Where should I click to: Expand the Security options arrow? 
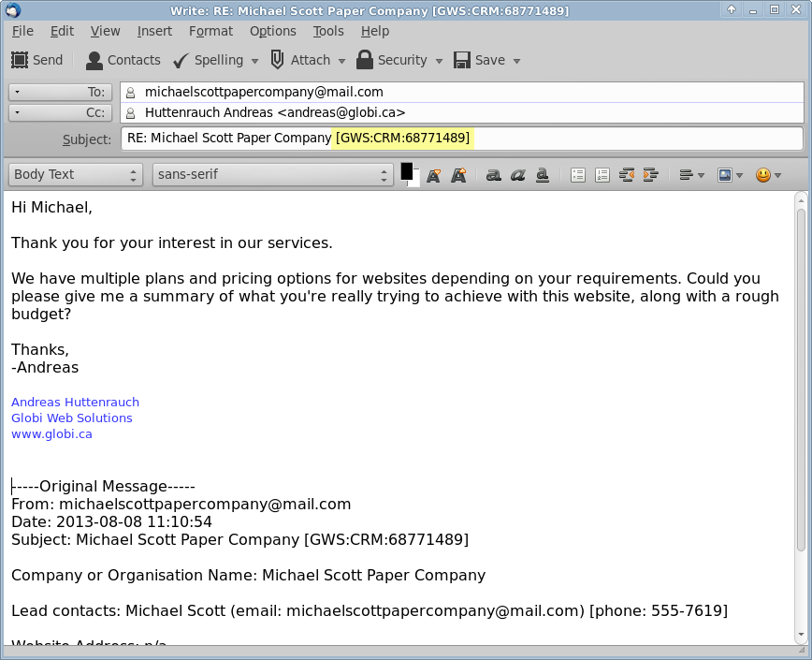point(439,61)
